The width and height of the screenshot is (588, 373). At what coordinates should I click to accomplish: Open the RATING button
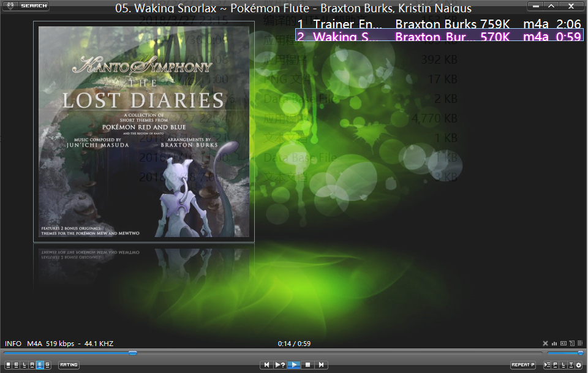[x=69, y=365]
